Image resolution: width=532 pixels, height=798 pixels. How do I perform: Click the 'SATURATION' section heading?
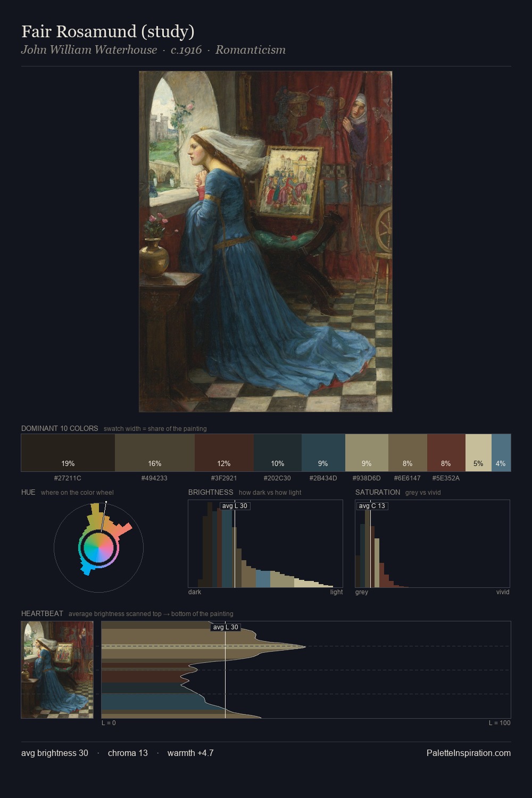coord(378,492)
